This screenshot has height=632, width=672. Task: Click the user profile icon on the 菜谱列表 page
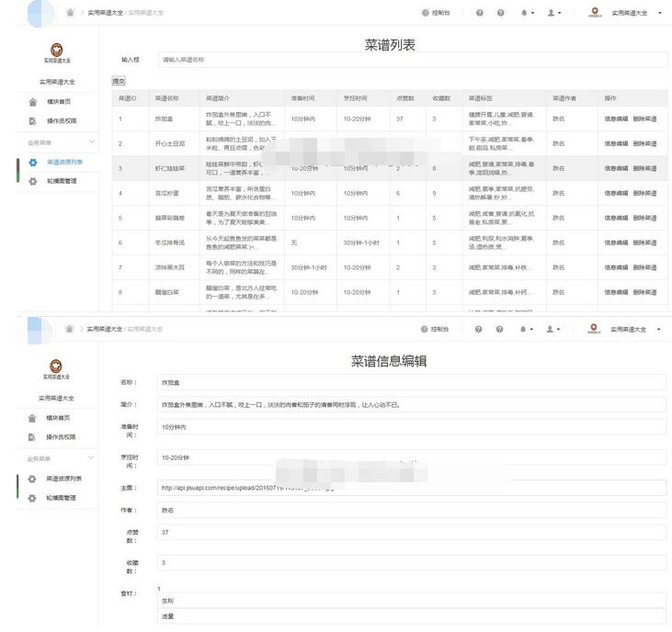(x=551, y=13)
